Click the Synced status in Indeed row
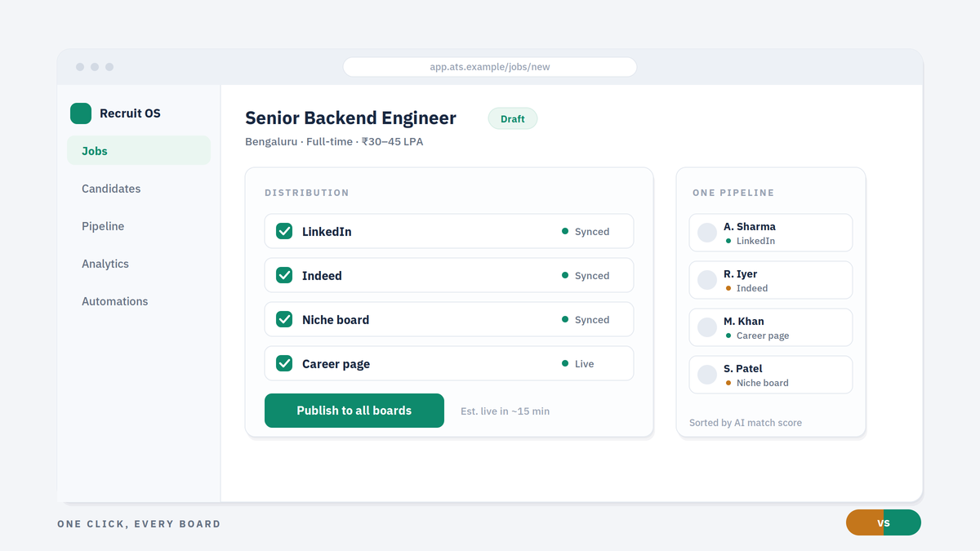 pos(586,276)
